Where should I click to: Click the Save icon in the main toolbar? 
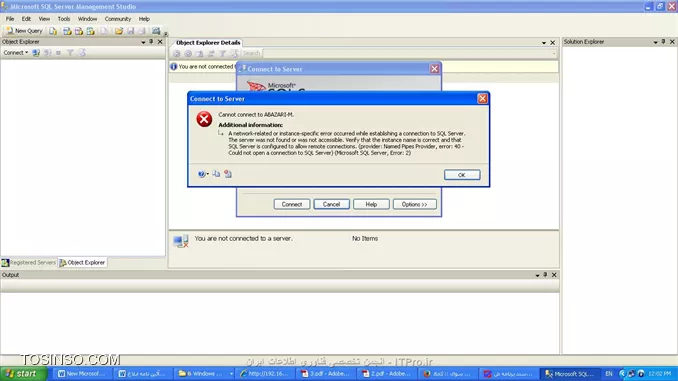(x=130, y=31)
